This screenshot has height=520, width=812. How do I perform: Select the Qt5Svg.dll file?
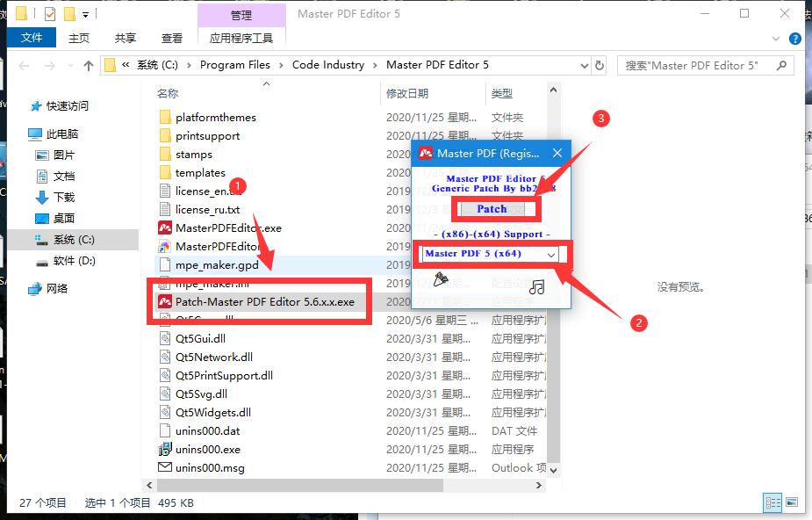(x=201, y=394)
